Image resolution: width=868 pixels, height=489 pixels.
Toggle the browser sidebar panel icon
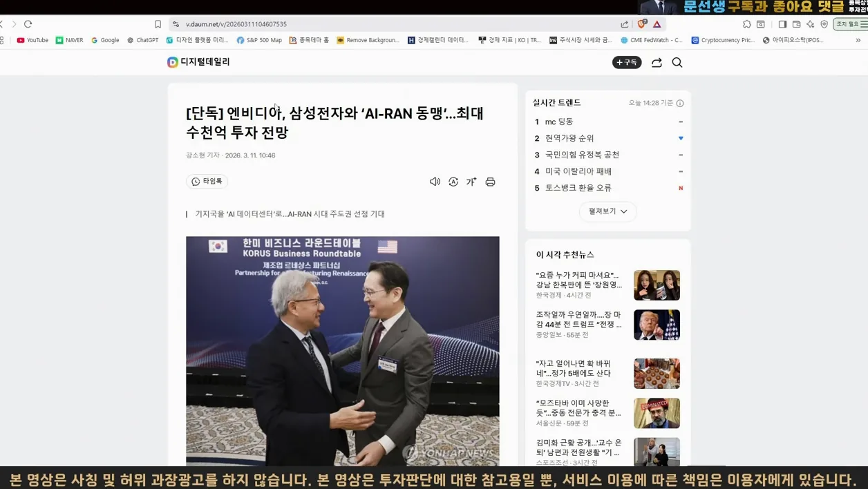pos(782,24)
